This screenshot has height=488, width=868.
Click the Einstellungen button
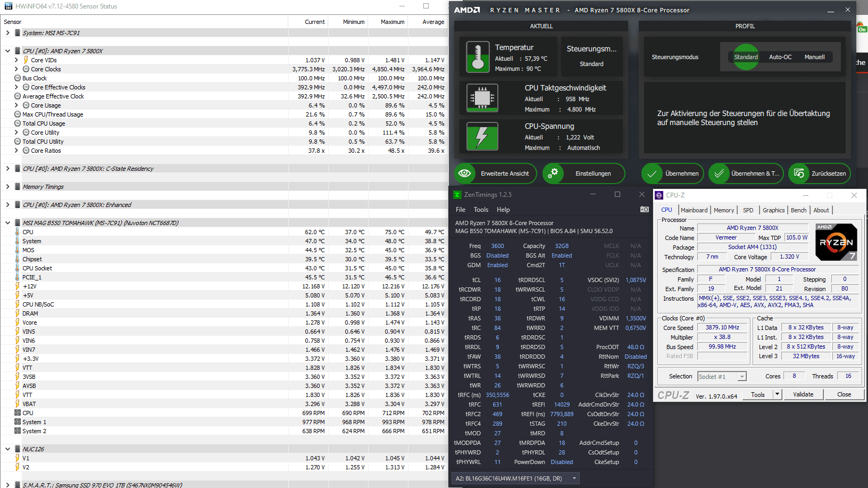(x=583, y=173)
